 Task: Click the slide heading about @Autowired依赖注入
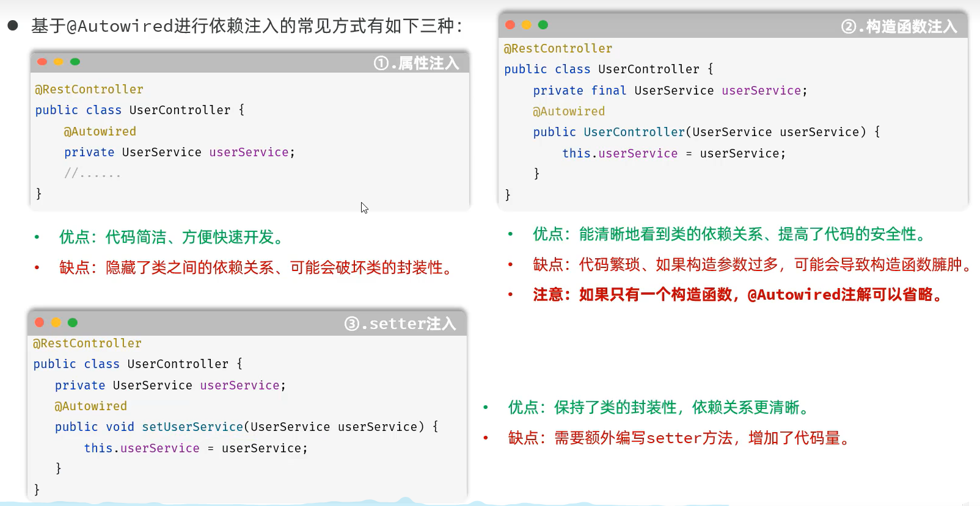[247, 26]
